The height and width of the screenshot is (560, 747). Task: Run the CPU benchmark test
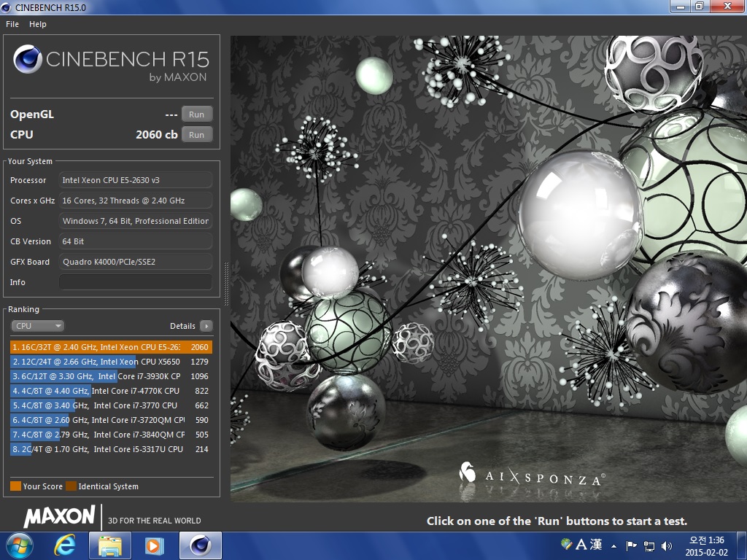click(196, 135)
